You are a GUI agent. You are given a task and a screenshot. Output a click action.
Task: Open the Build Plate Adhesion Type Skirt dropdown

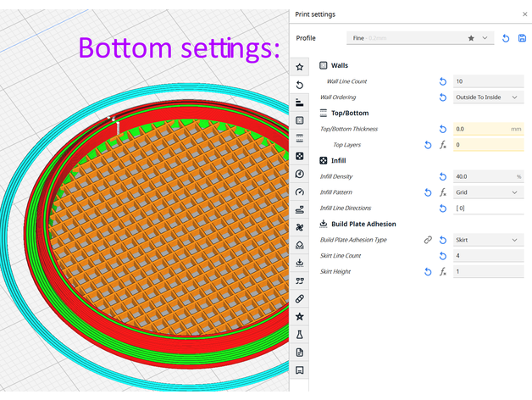click(x=488, y=240)
